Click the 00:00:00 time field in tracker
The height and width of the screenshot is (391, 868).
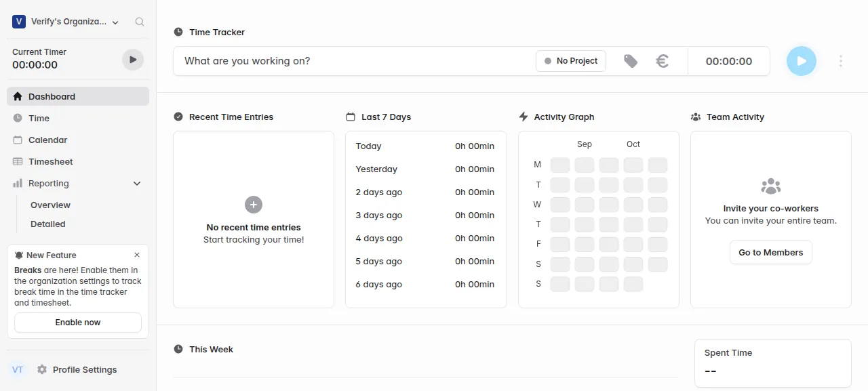click(729, 61)
